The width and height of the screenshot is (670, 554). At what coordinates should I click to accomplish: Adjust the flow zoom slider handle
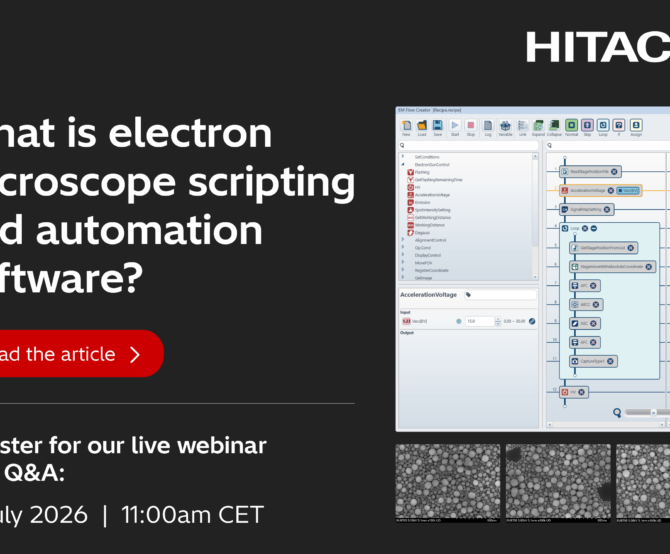pyautogui.click(x=653, y=412)
